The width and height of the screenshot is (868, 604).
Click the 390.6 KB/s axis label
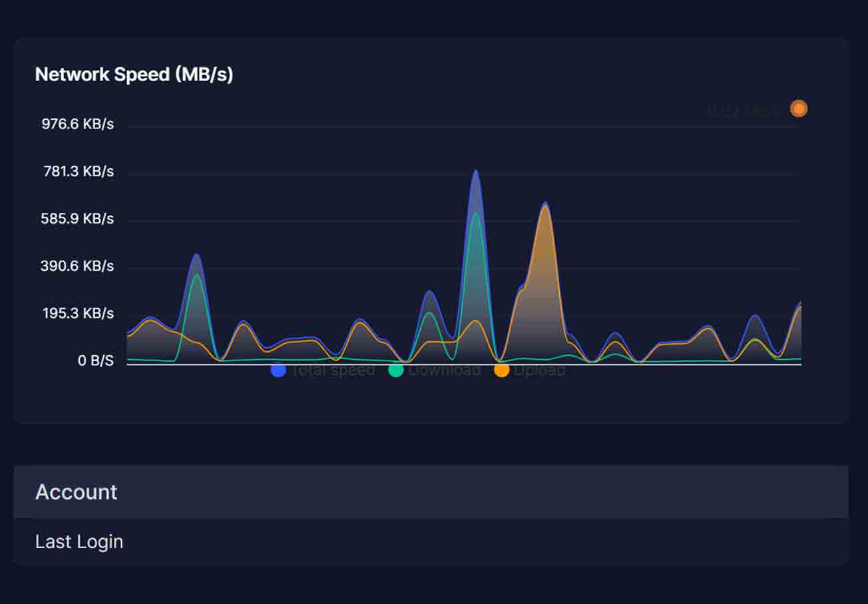click(78, 266)
